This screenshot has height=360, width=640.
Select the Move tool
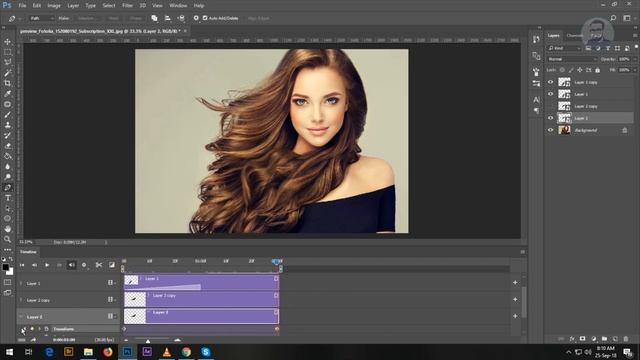[x=7, y=42]
